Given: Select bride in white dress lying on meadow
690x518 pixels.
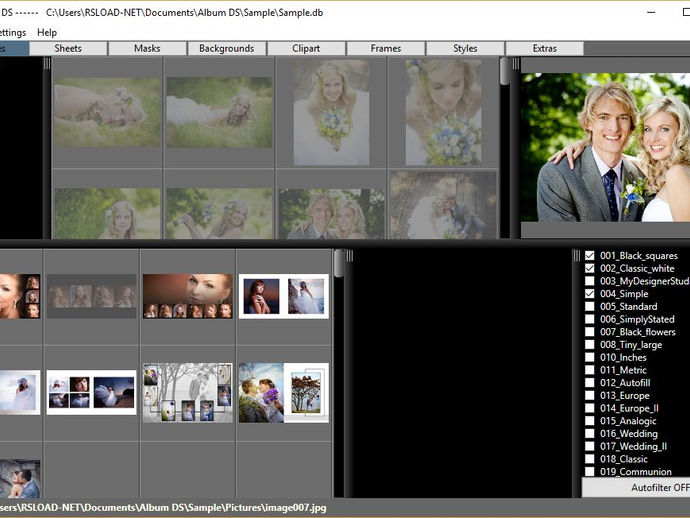Looking at the screenshot, I should click(x=220, y=113).
